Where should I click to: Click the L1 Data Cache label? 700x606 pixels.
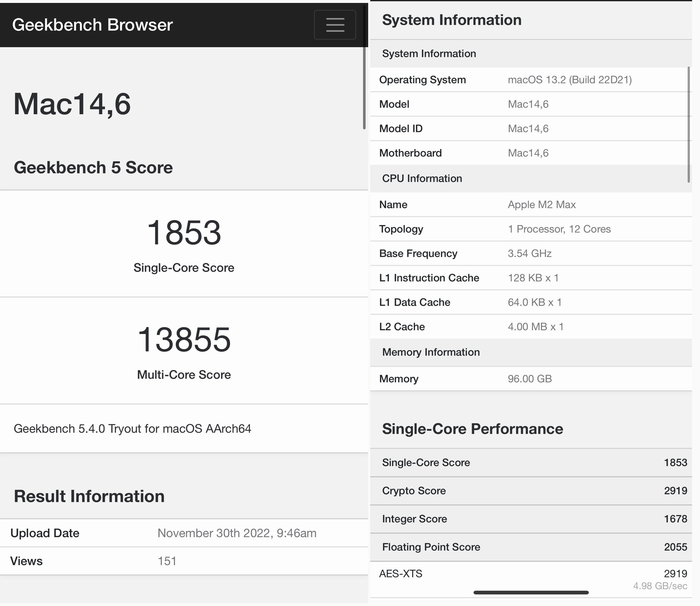(415, 302)
